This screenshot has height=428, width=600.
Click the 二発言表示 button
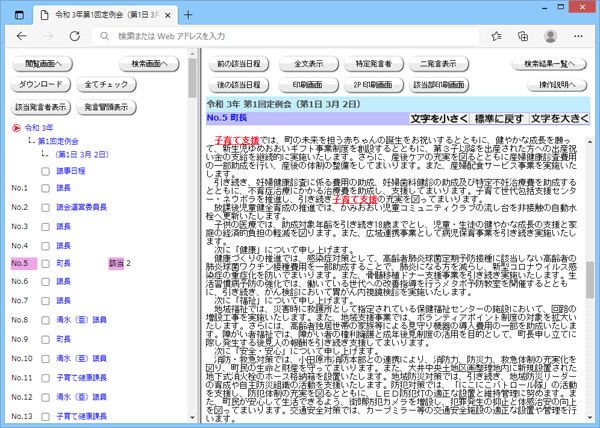(x=439, y=64)
